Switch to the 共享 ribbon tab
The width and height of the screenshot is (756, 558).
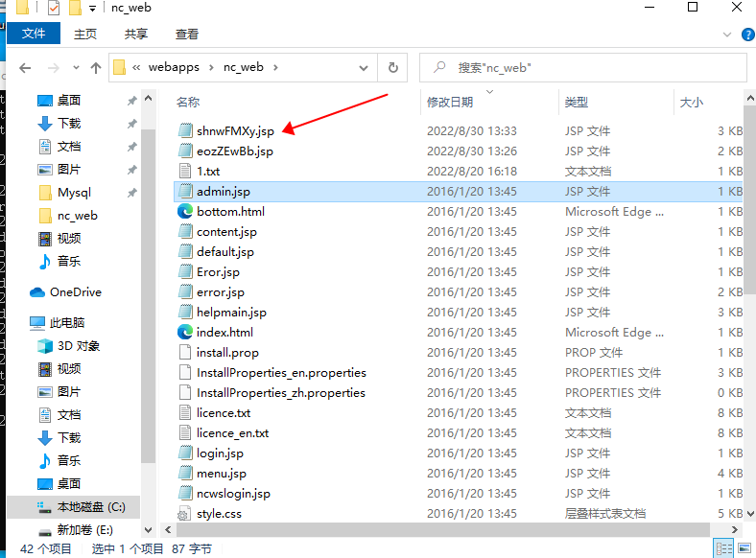pos(136,34)
